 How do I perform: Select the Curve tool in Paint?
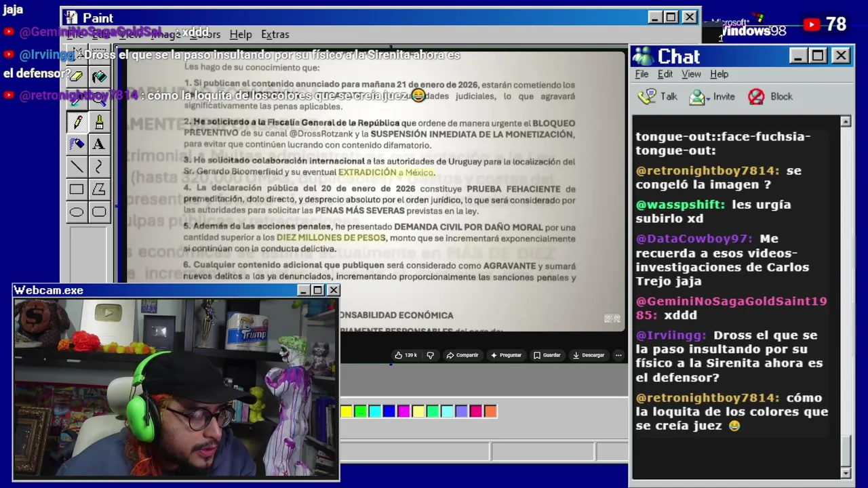pyautogui.click(x=99, y=167)
